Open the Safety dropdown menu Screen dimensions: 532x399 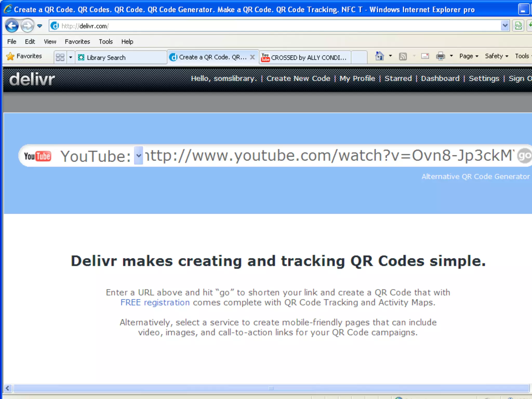496,56
